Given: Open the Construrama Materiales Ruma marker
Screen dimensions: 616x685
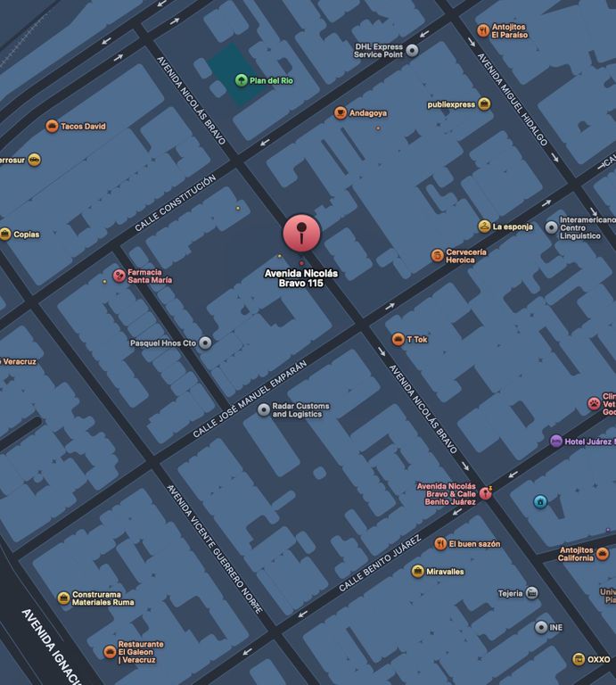Looking at the screenshot, I should (x=63, y=598).
